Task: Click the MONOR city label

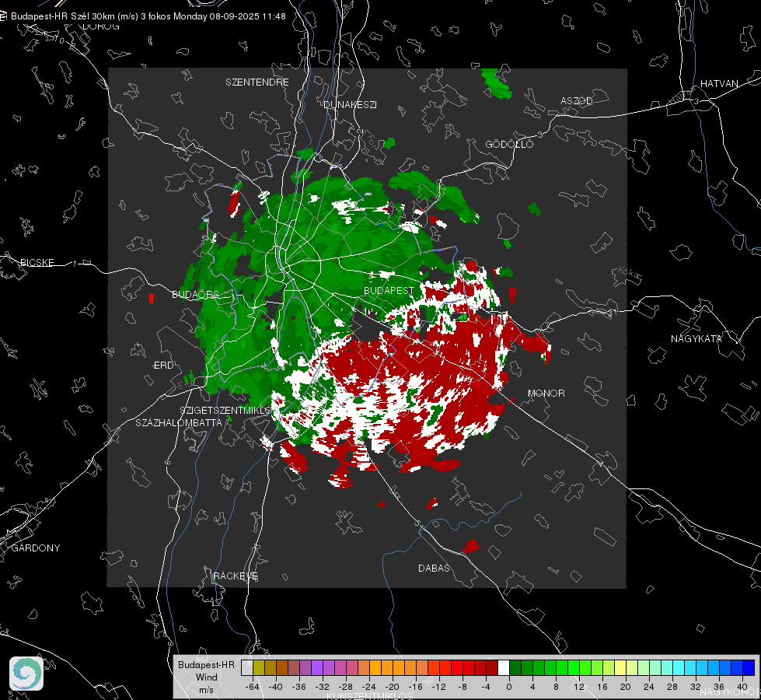Action: [x=546, y=393]
